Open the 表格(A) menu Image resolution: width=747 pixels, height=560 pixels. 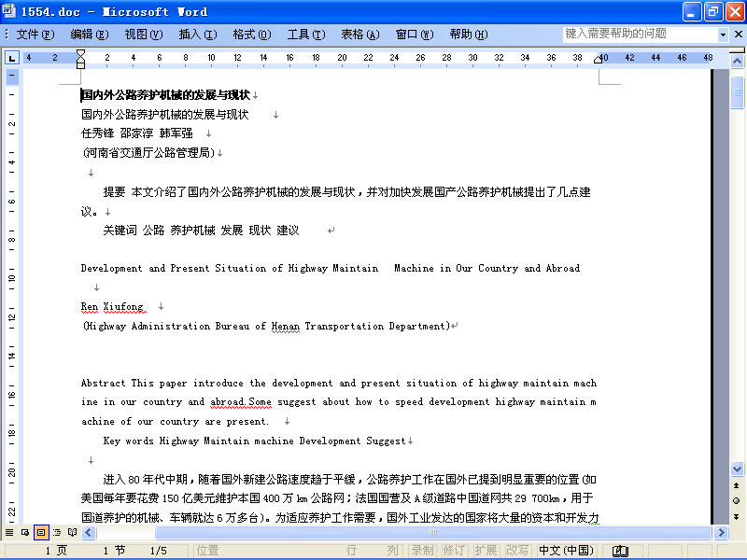[x=360, y=35]
